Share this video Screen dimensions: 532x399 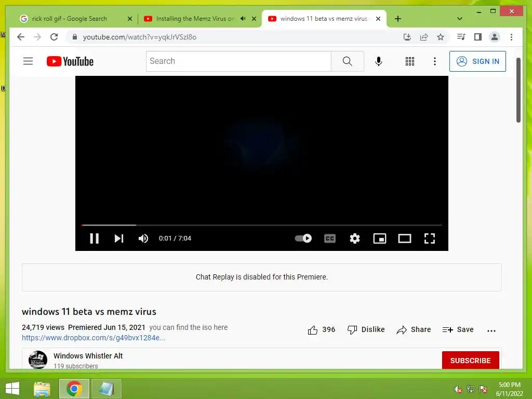pos(414,330)
